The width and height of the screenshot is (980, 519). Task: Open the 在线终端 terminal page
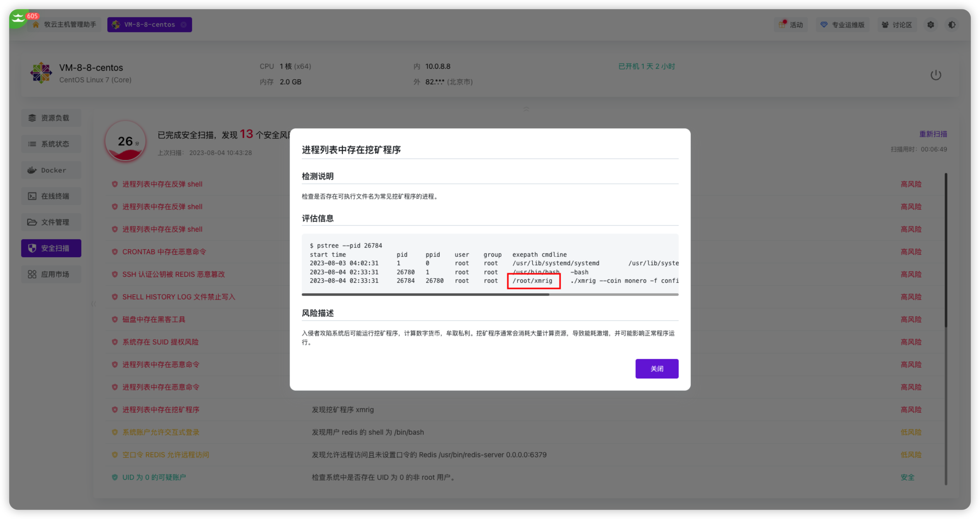51,196
